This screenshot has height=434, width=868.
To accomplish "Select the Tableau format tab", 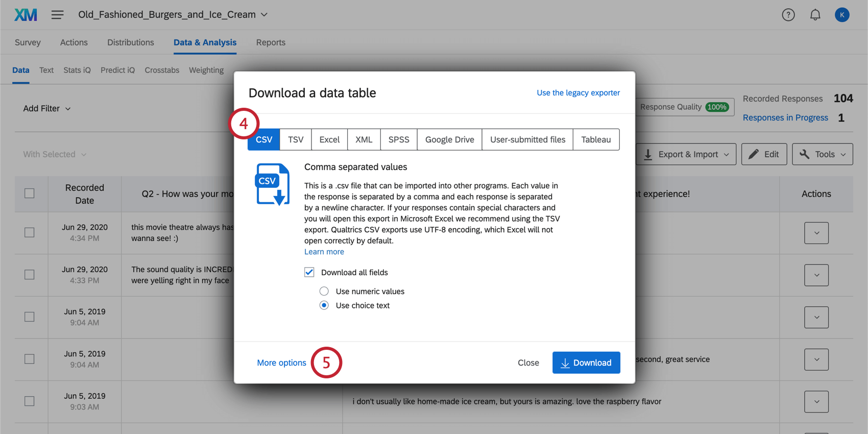I will [x=596, y=139].
